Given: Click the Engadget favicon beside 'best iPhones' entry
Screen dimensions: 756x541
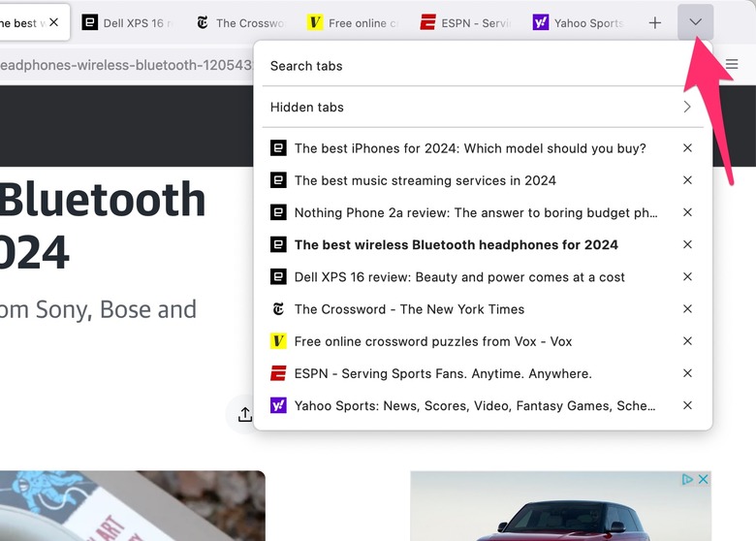Looking at the screenshot, I should pyautogui.click(x=278, y=148).
